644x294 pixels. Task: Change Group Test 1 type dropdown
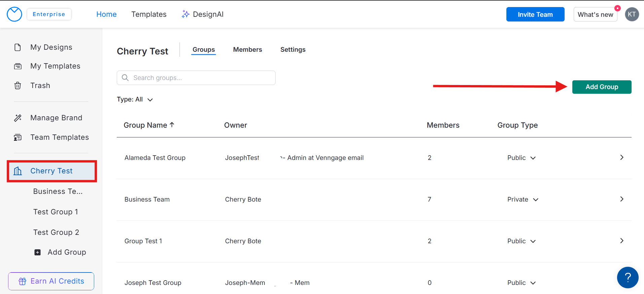(x=522, y=241)
